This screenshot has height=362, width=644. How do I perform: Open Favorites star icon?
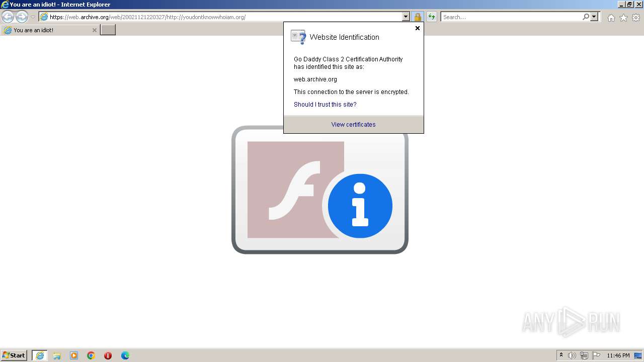tap(623, 18)
